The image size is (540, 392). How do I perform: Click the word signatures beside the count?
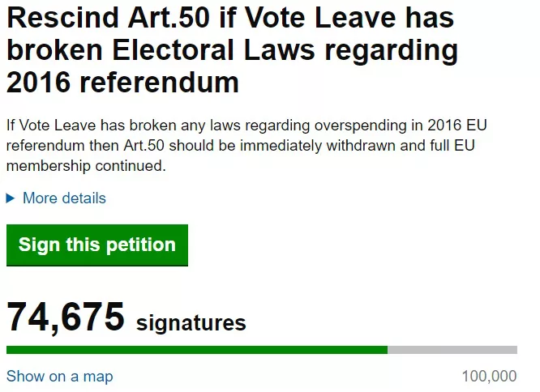[x=191, y=323]
